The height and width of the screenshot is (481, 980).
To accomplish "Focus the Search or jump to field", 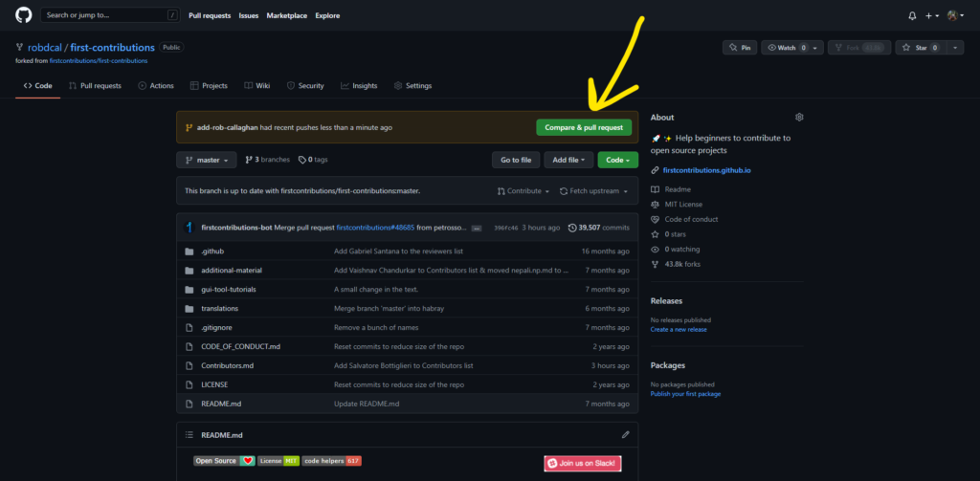I will 110,15.
